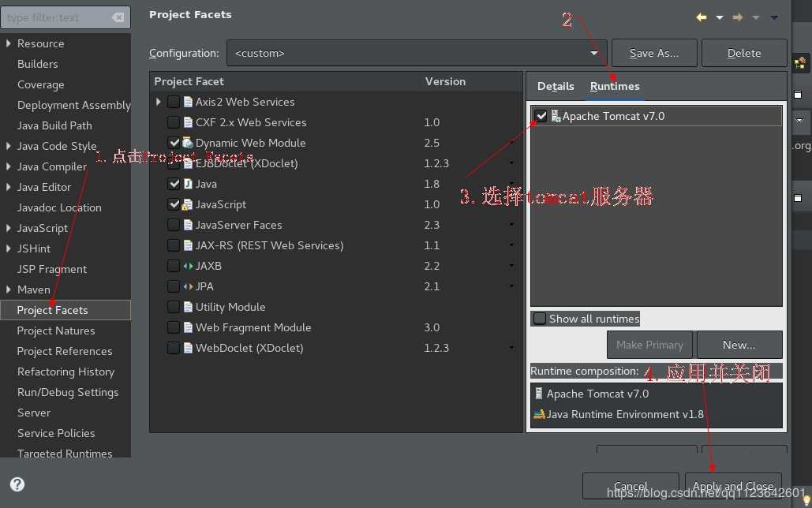Click the Save As... button
The width and height of the screenshot is (812, 508).
point(654,53)
